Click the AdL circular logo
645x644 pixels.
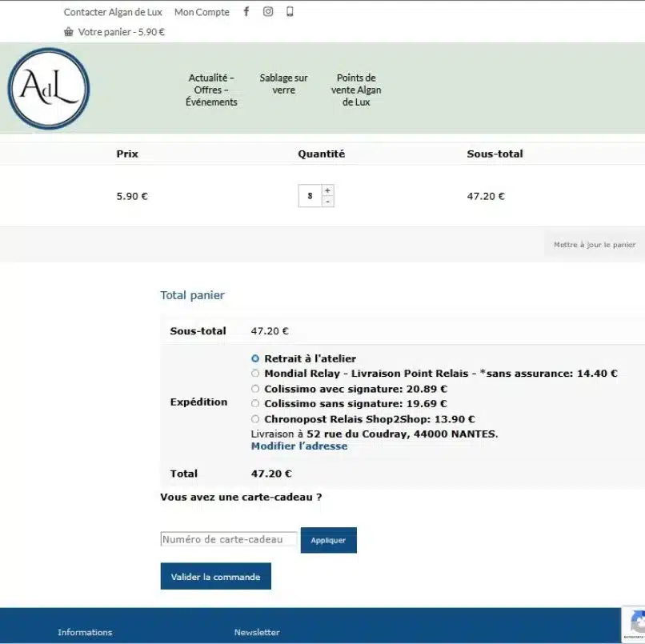point(49,89)
